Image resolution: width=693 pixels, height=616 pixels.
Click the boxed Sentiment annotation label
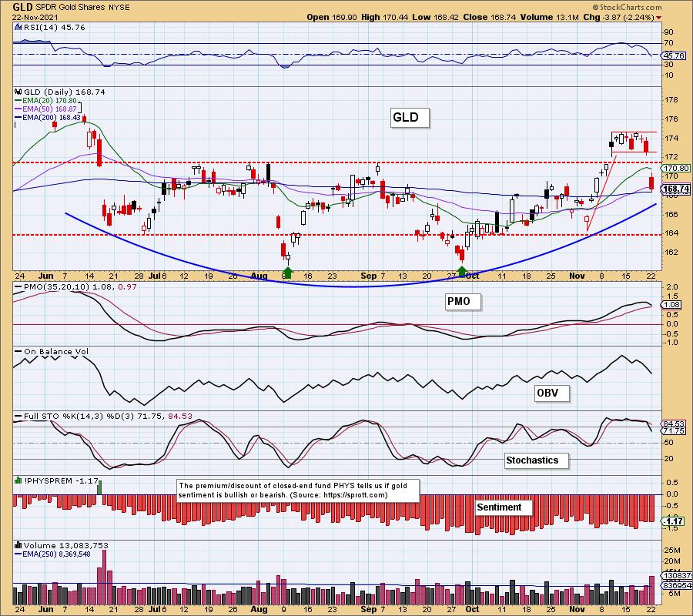504,507
